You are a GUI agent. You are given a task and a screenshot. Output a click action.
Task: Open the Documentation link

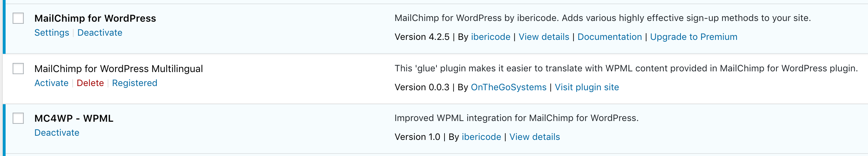(x=610, y=37)
